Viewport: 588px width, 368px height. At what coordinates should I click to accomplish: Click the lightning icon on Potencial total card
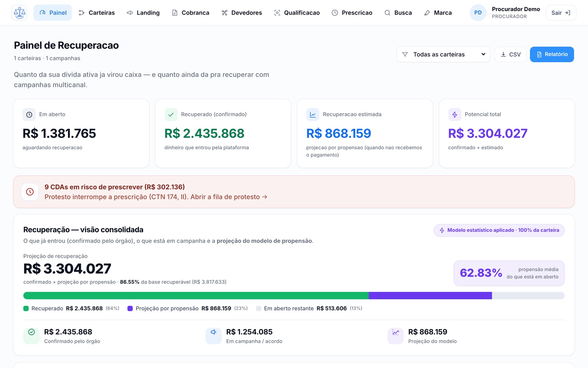pyautogui.click(x=454, y=114)
